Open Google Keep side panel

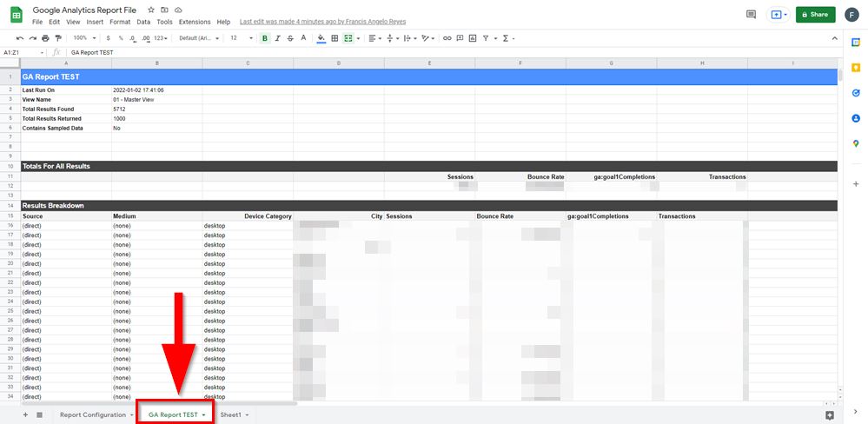click(856, 68)
